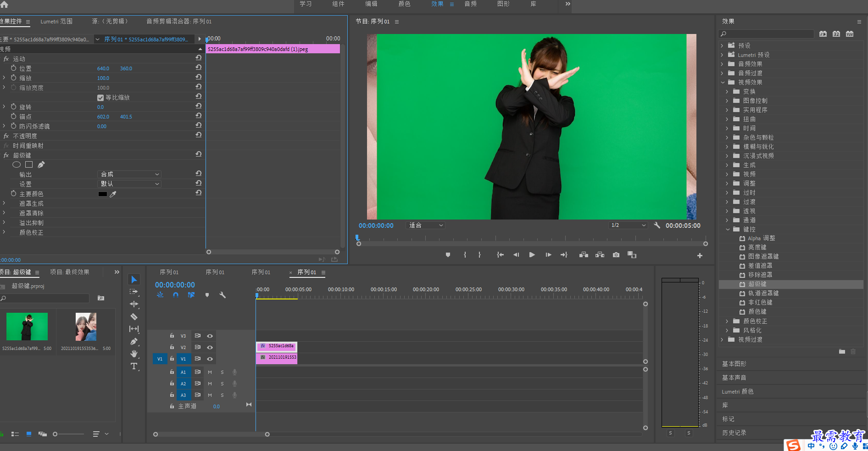Screen dimensions: 868x451
Task: Open the Lumetri 颜色 panel
Action: tap(738, 391)
